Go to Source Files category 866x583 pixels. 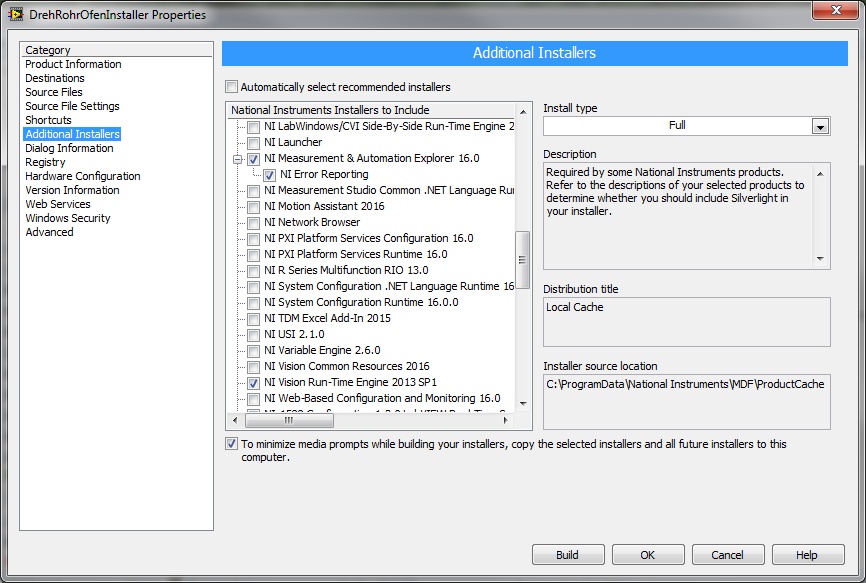(x=54, y=92)
